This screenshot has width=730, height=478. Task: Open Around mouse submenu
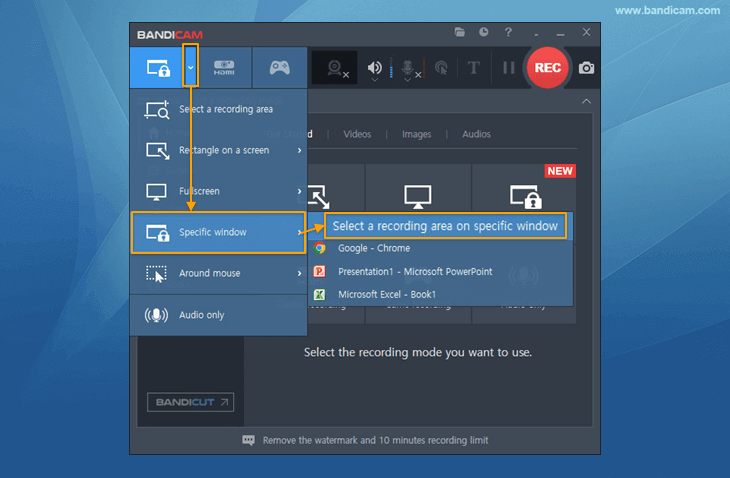click(x=218, y=273)
